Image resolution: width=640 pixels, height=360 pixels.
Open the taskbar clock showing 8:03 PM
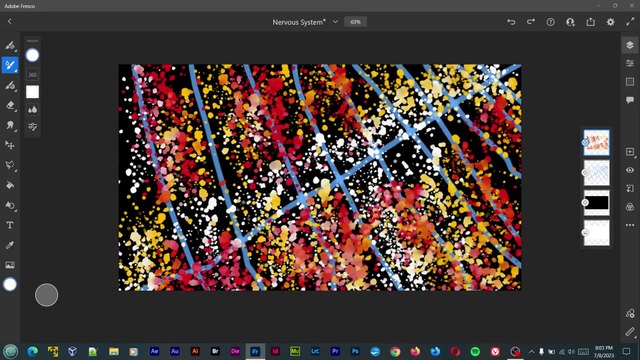tap(604, 351)
